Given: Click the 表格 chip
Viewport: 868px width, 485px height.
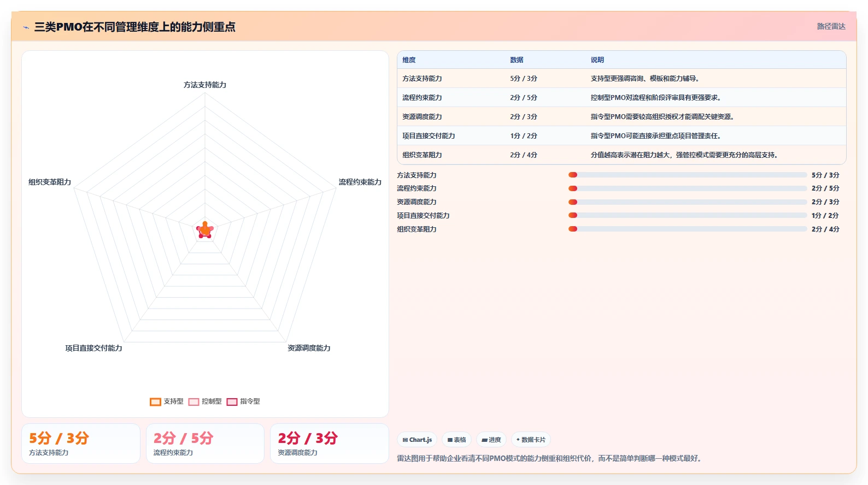Looking at the screenshot, I should pos(456,440).
